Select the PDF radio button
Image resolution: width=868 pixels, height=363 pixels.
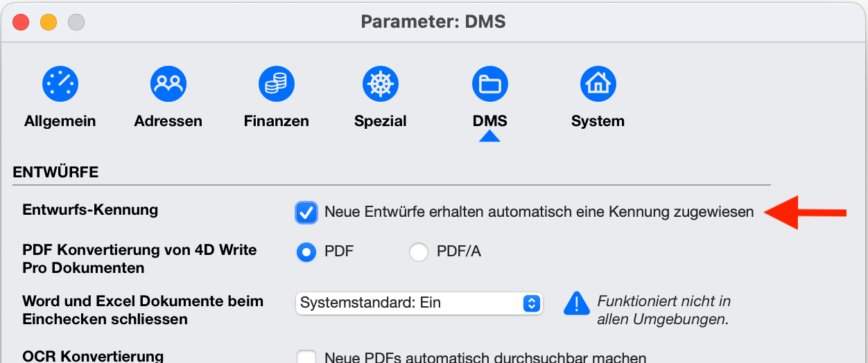click(x=306, y=252)
